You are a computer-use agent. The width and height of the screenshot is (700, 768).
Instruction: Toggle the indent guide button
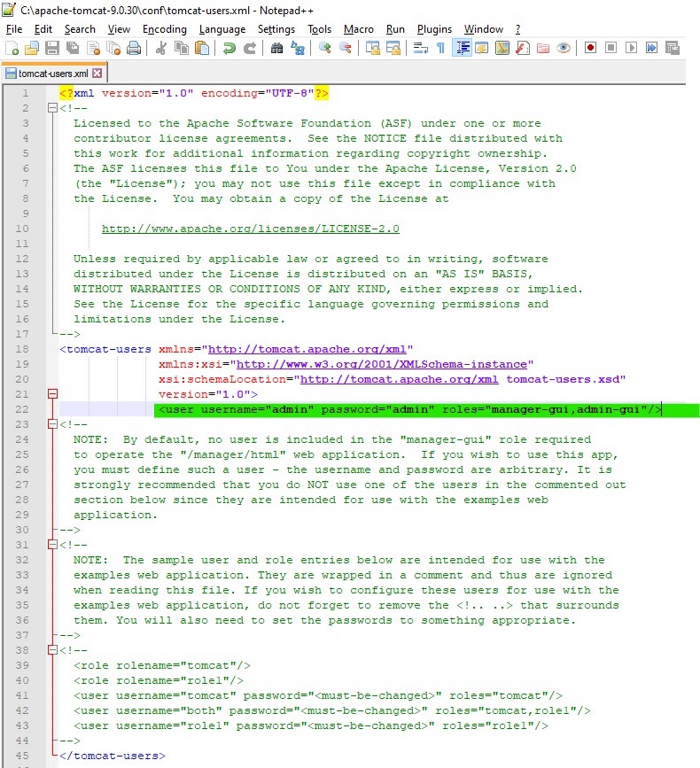pyautogui.click(x=462, y=48)
